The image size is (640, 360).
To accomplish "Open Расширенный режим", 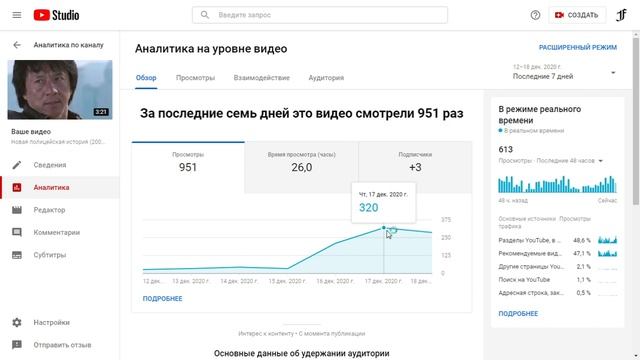I will [x=578, y=47].
